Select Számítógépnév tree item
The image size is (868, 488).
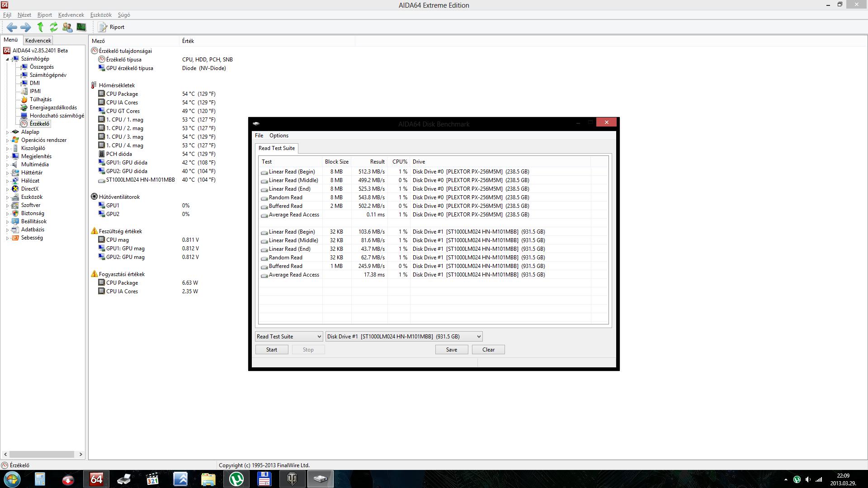[x=48, y=75]
